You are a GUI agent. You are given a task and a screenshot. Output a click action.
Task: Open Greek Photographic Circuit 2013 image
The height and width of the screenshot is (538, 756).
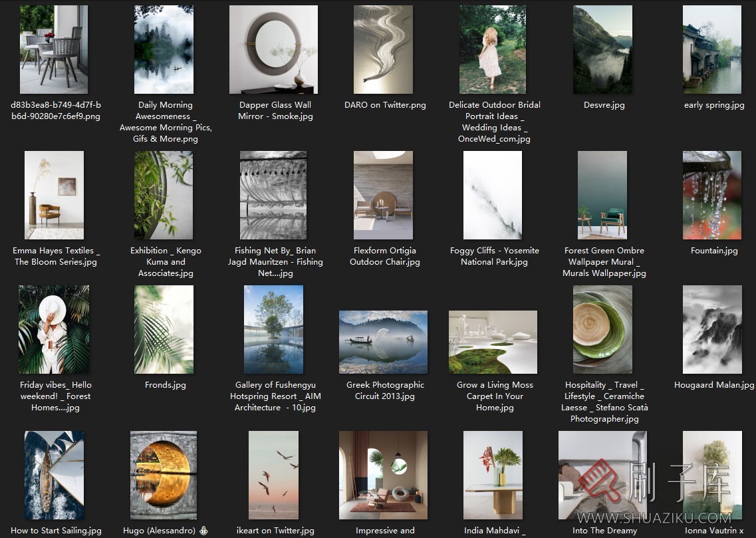pos(383,342)
